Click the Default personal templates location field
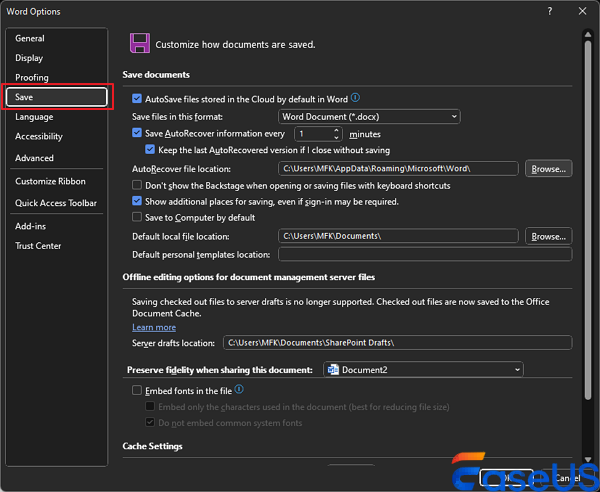Viewport: 600px width, 492px height. click(x=425, y=255)
